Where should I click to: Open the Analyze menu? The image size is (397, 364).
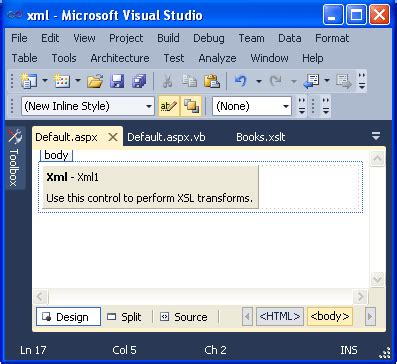217,58
